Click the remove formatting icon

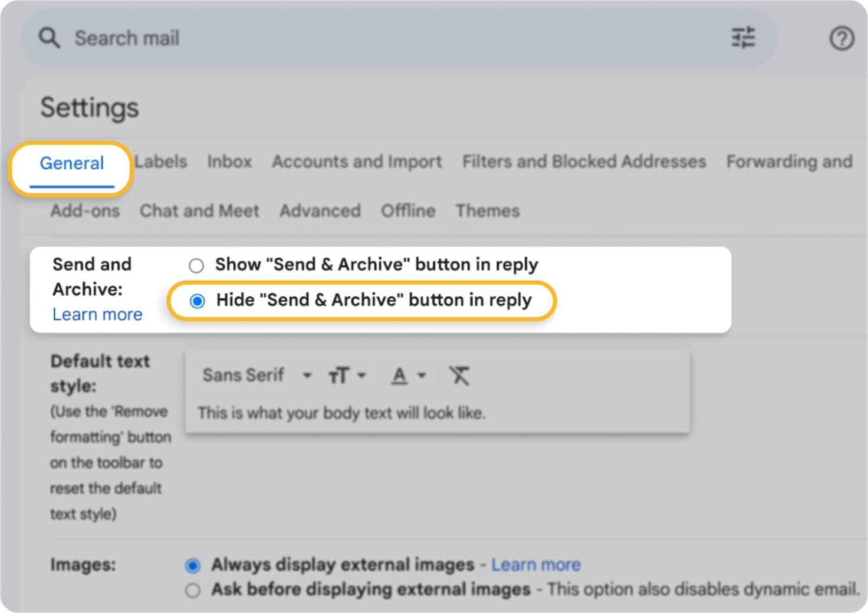460,375
